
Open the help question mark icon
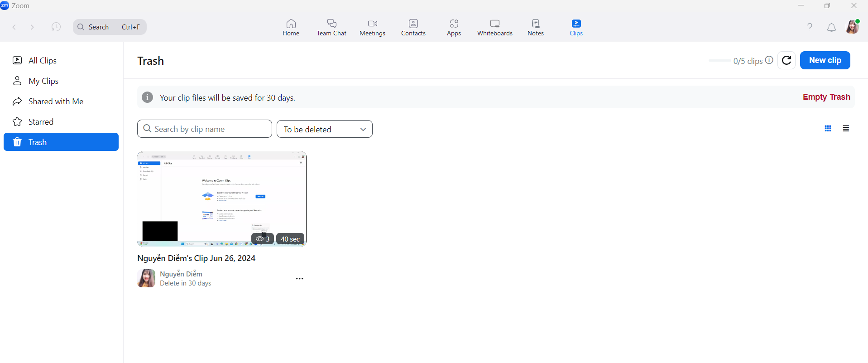click(810, 27)
